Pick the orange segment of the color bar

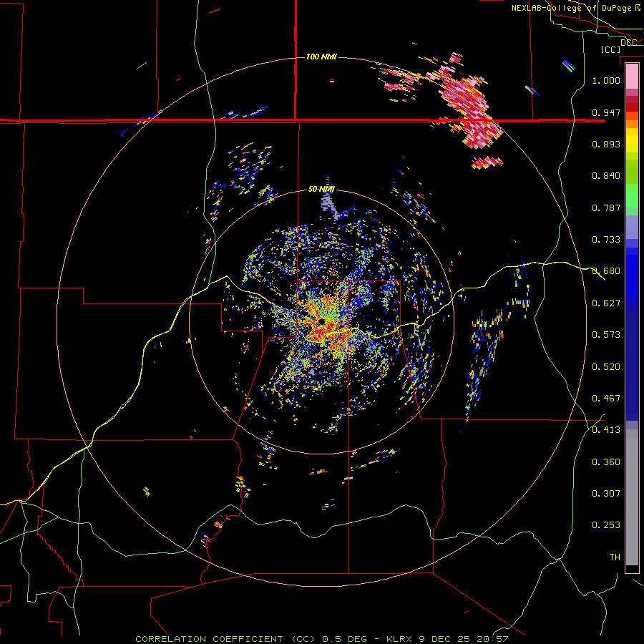click(x=632, y=120)
